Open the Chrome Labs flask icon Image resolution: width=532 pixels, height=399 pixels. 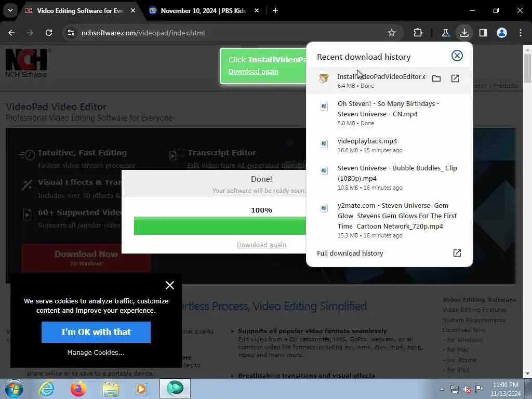click(x=445, y=33)
